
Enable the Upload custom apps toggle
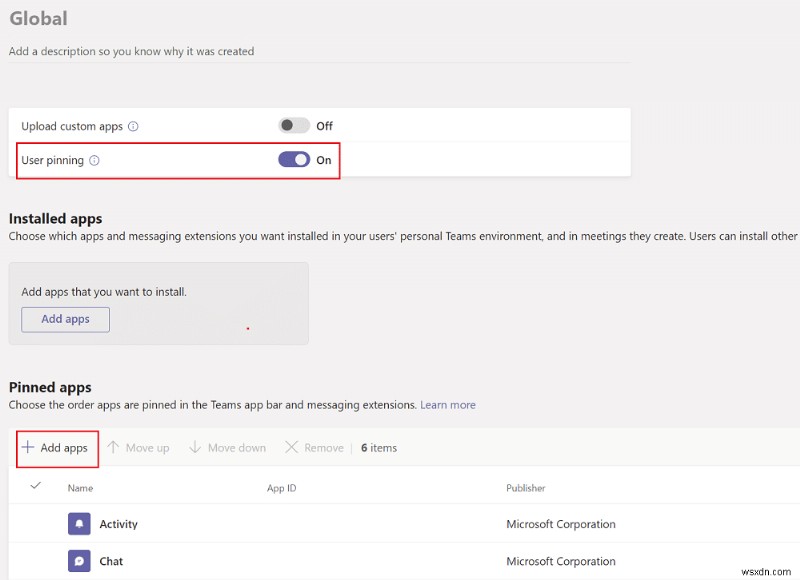pos(294,126)
